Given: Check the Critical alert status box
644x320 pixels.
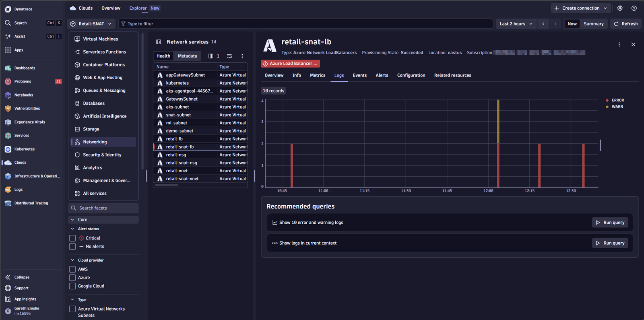Looking at the screenshot, I should (x=72, y=238).
